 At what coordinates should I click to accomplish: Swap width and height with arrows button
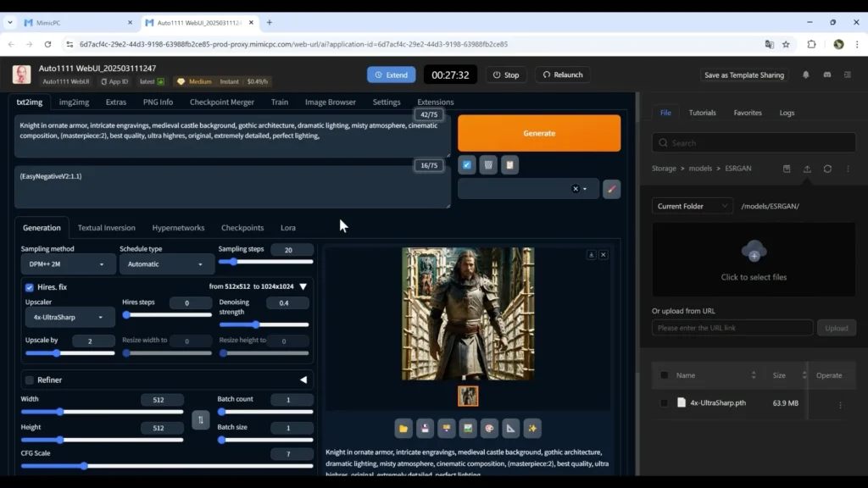point(201,419)
